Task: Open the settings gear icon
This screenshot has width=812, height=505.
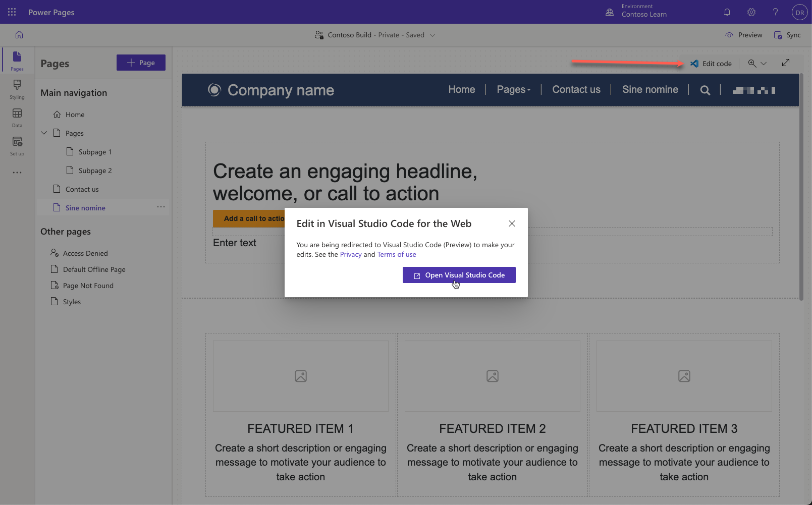Action: (751, 12)
